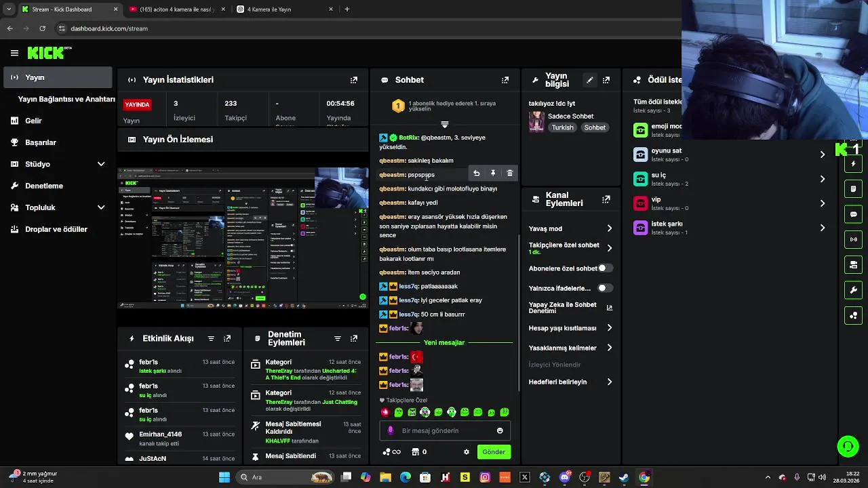Open Hedefleri belirleyin settings

tap(571, 382)
